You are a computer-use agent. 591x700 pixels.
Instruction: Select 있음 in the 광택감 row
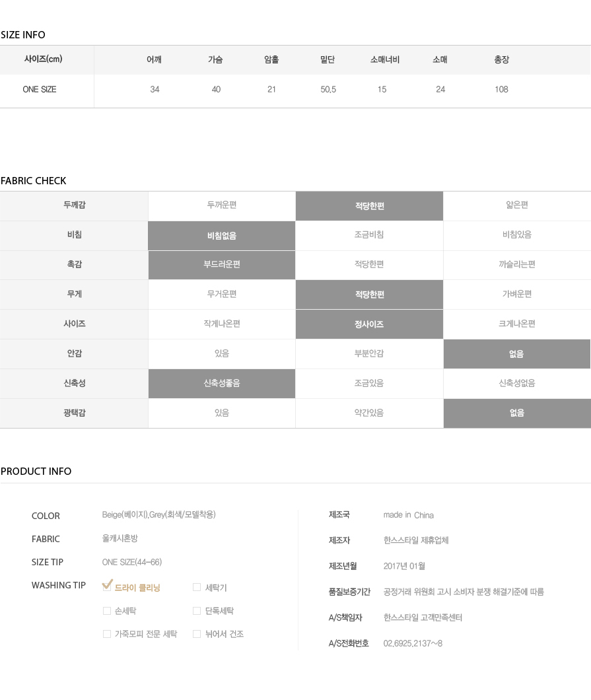click(222, 413)
